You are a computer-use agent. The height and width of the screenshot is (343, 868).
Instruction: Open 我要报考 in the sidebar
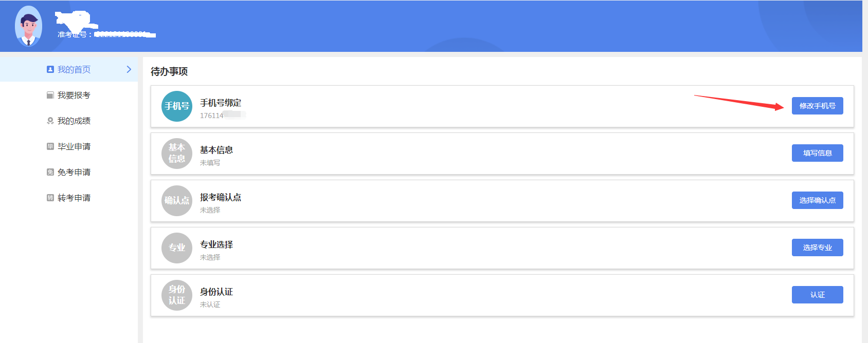74,95
